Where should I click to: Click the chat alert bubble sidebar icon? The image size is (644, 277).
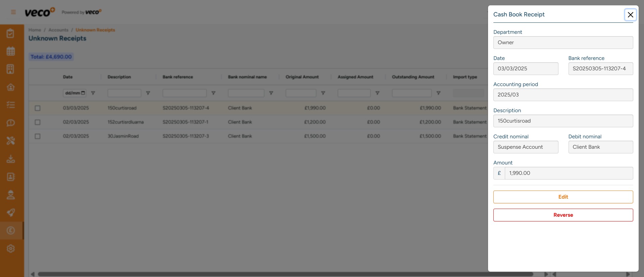pos(11,123)
